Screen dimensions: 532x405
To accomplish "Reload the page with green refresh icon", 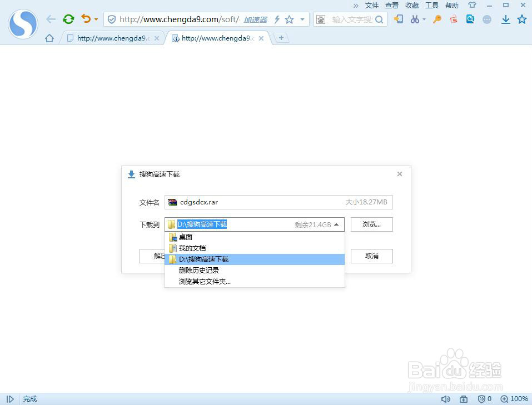I will tap(68, 19).
